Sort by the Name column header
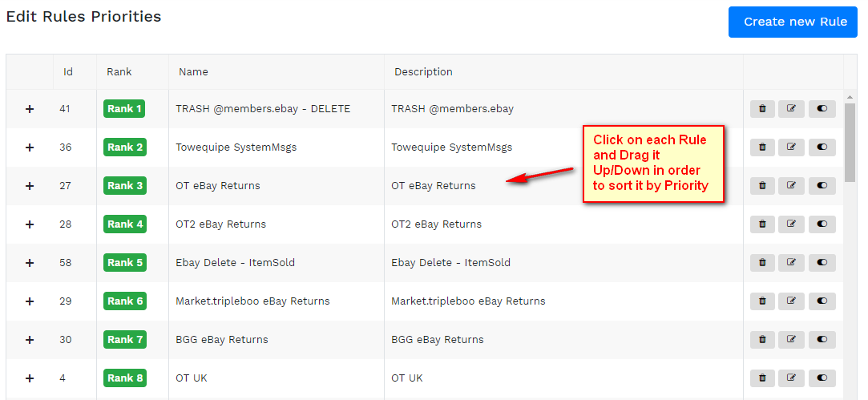This screenshot has height=400, width=868. click(193, 72)
